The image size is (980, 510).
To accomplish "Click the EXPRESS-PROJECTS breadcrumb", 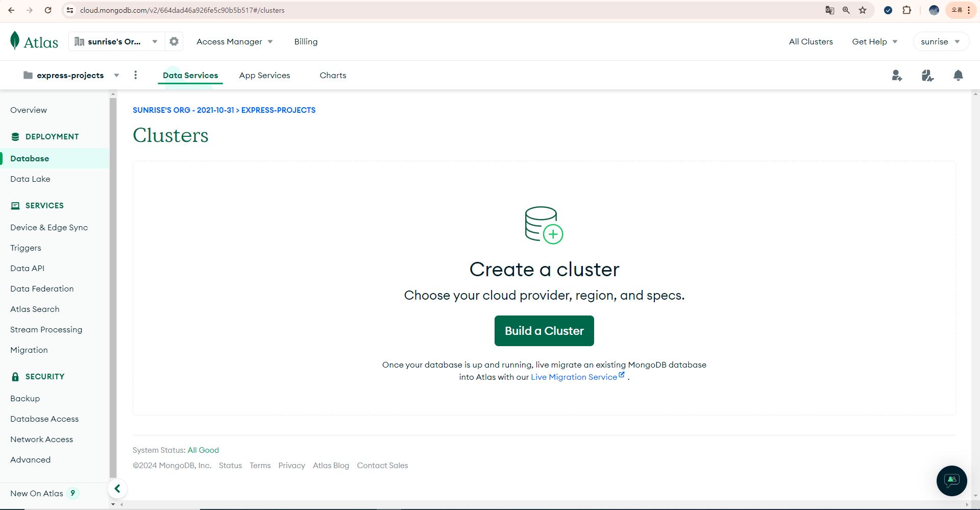I will pos(278,110).
